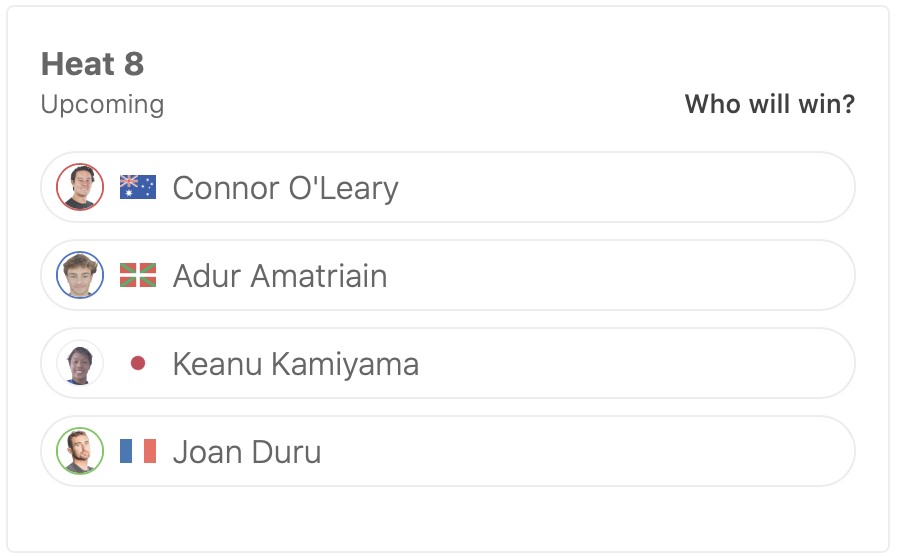
Task: Click the Joan Duru name text
Action: 247,452
